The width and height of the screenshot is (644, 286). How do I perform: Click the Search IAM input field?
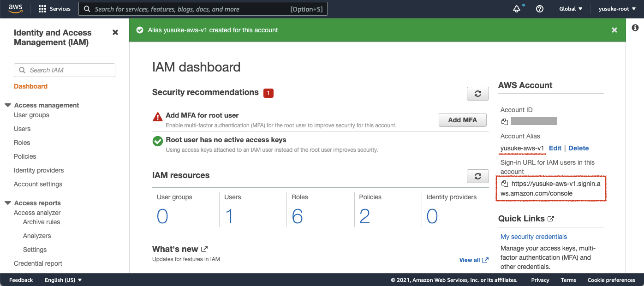65,70
